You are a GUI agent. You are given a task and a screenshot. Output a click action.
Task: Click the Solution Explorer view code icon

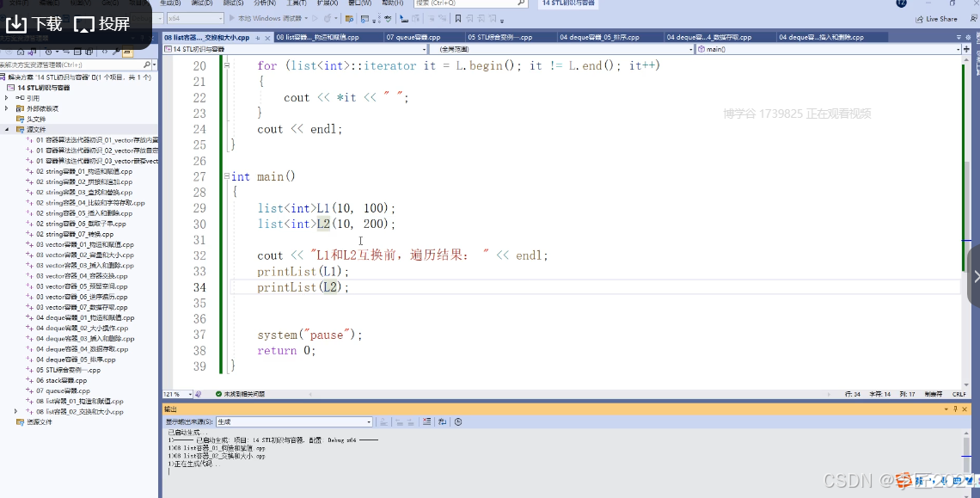coord(104,52)
